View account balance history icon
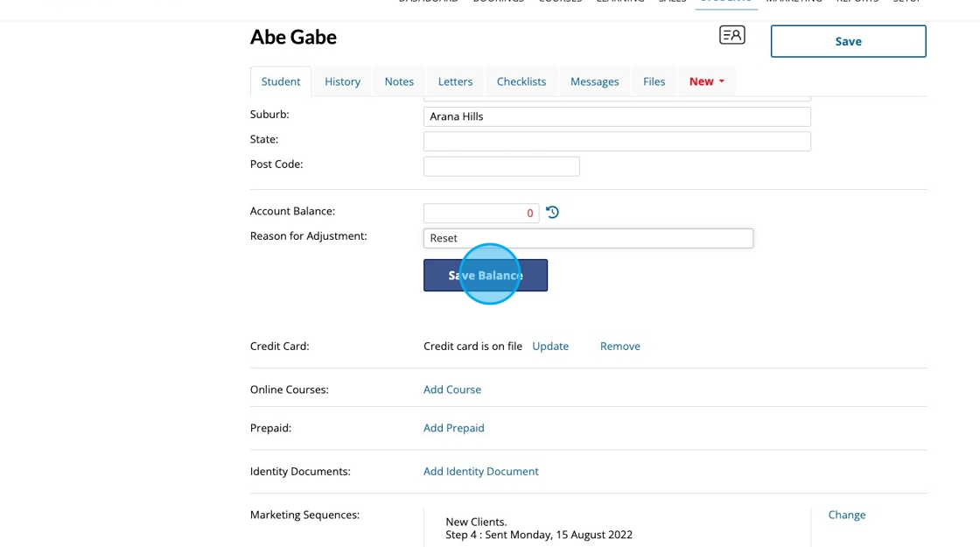Viewport: 980px width, 547px height. [552, 213]
